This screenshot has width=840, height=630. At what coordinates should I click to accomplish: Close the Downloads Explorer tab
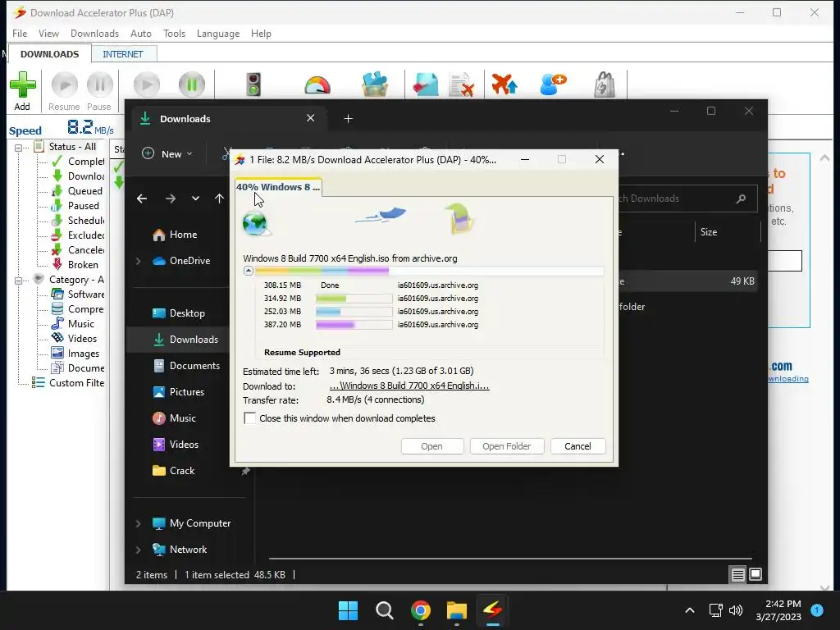coord(311,118)
